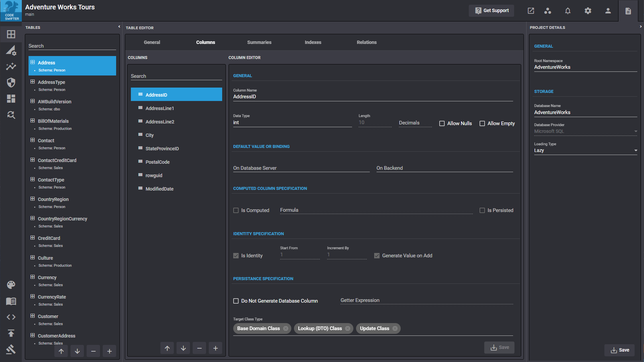Open the notifications bell in the top bar
This screenshot has height=362, width=644.
[x=567, y=11]
